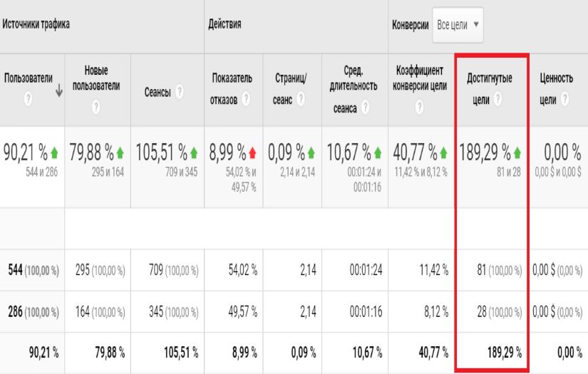Click the summary text '295 и 164'
Image resolution: width=588 pixels, height=374 pixels.
[x=108, y=172]
